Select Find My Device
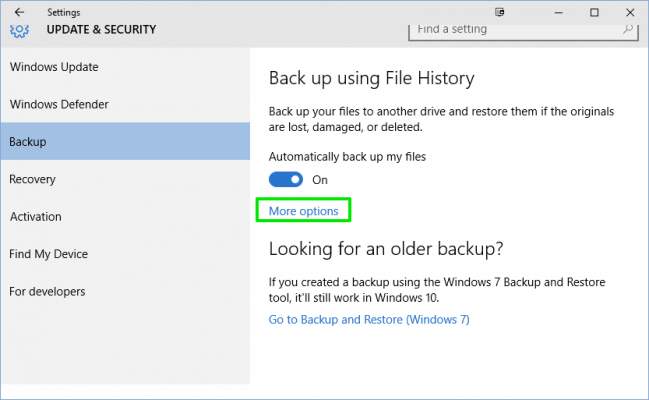The height and width of the screenshot is (400, 649). pos(125,253)
